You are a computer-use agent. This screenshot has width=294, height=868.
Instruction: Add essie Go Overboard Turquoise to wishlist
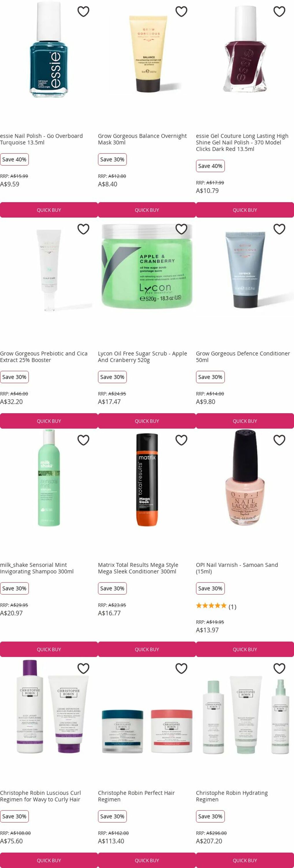(x=83, y=12)
